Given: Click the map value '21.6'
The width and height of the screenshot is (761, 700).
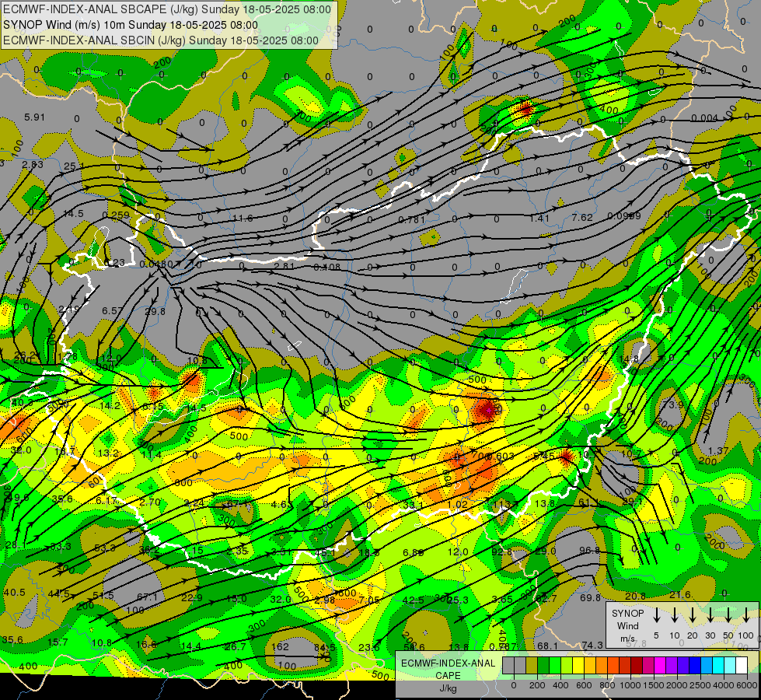Looking at the screenshot, I should click(x=680, y=594).
